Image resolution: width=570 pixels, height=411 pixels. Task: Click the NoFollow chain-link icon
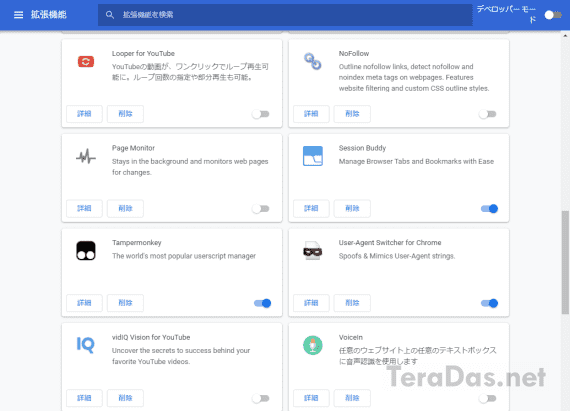[313, 61]
